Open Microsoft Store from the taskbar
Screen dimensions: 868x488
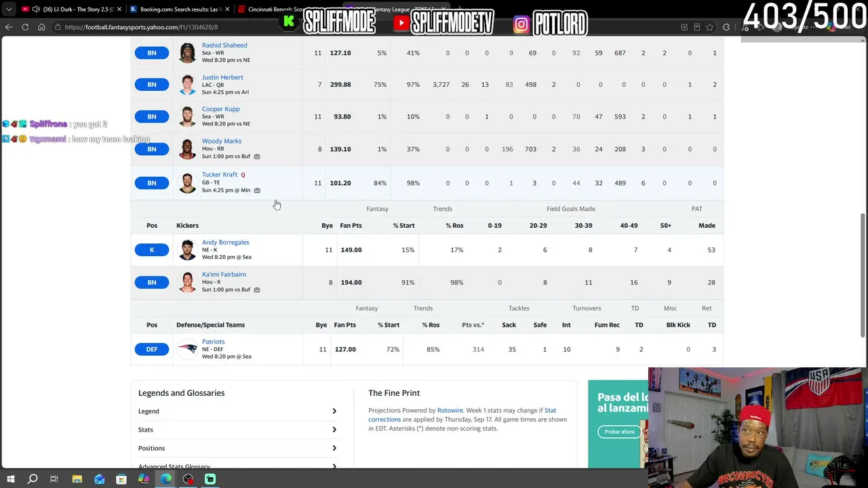pyautogui.click(x=121, y=479)
